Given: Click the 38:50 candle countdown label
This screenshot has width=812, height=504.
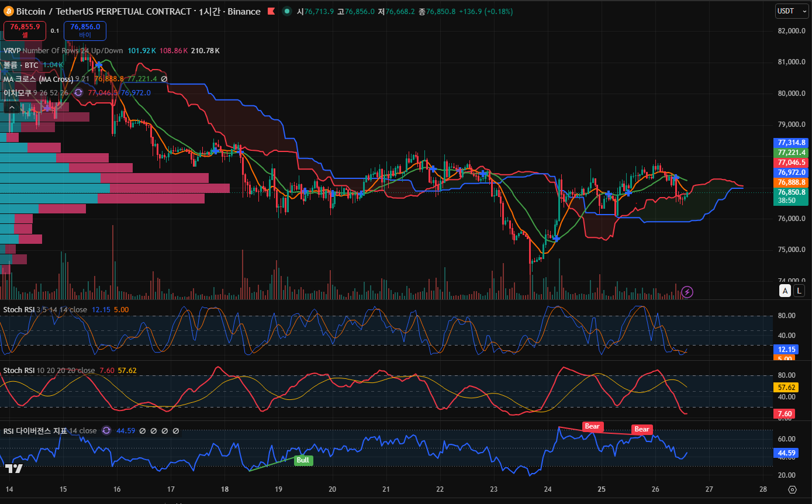Looking at the screenshot, I should pos(786,200).
